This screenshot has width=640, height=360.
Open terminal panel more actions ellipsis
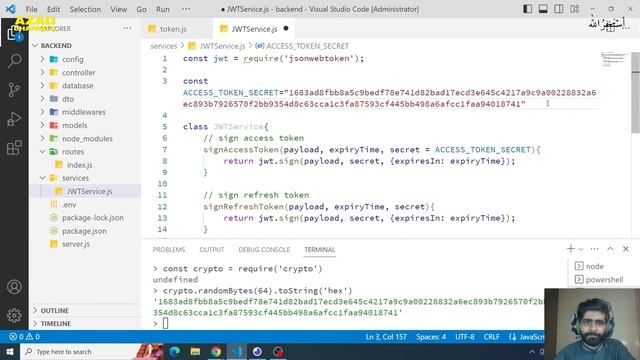[x=594, y=249]
